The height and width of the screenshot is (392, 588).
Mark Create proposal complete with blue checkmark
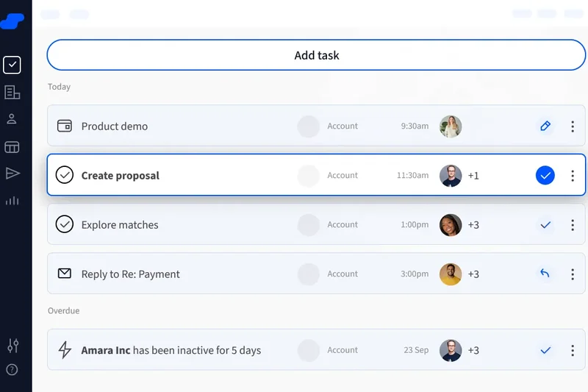tap(545, 175)
